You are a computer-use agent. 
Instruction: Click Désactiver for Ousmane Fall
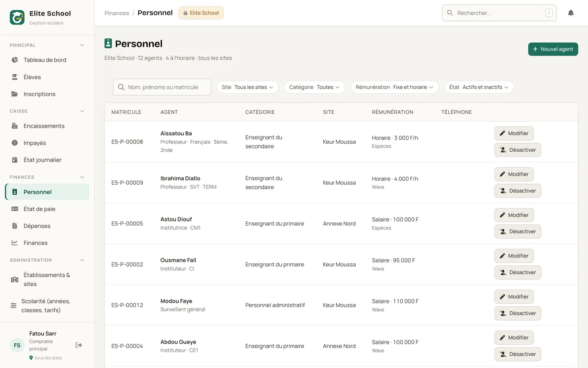pyautogui.click(x=518, y=272)
